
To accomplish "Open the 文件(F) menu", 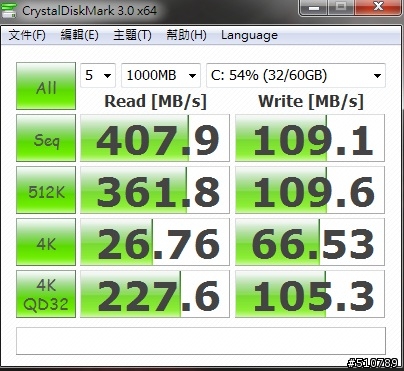I will click(x=27, y=35).
